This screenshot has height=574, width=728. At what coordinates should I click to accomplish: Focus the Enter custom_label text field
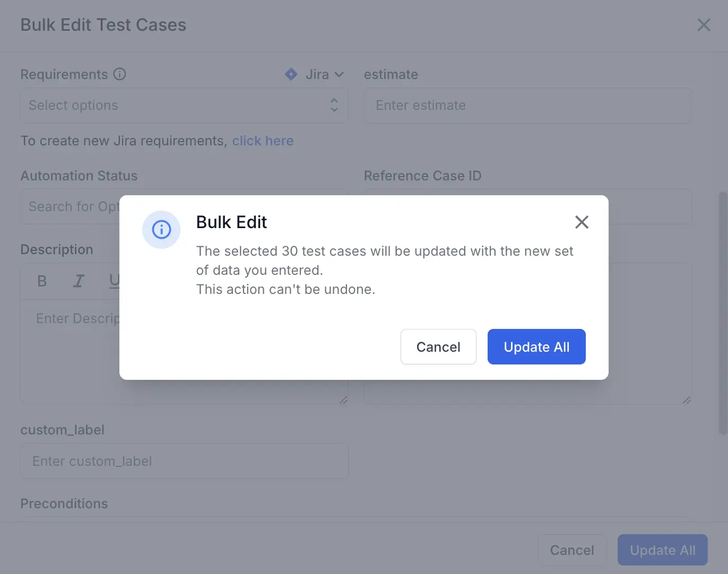click(x=184, y=461)
